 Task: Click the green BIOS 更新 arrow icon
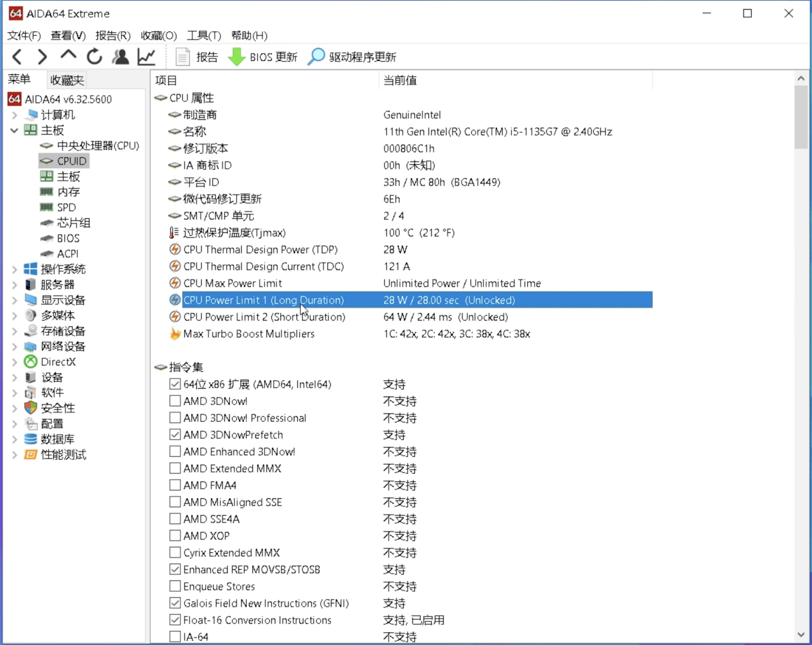click(237, 57)
